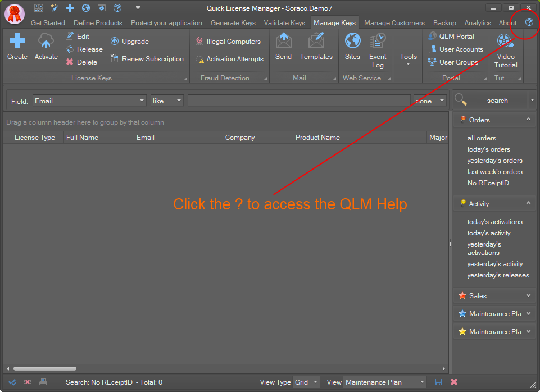Expand the Sales panel

tap(529, 295)
